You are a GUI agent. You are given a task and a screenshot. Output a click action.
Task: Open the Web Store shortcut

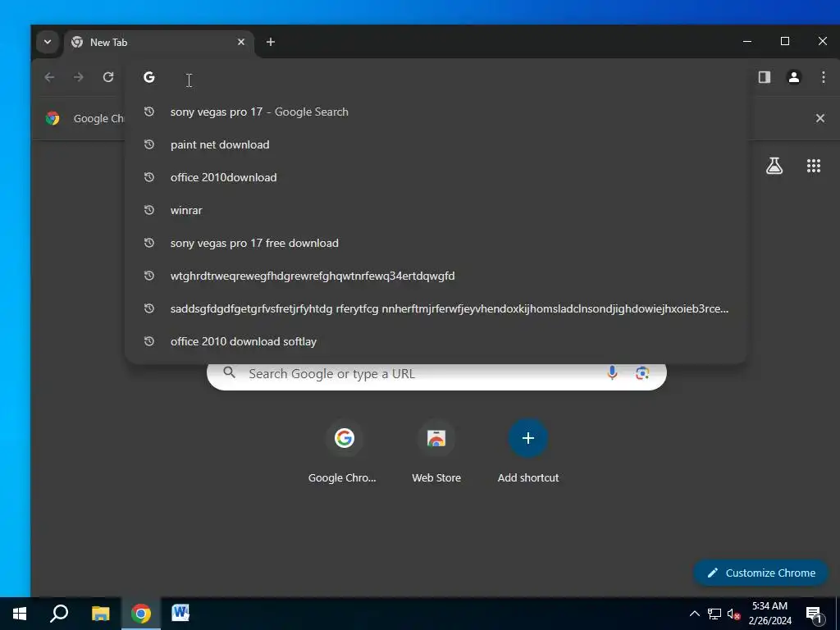[436, 452]
